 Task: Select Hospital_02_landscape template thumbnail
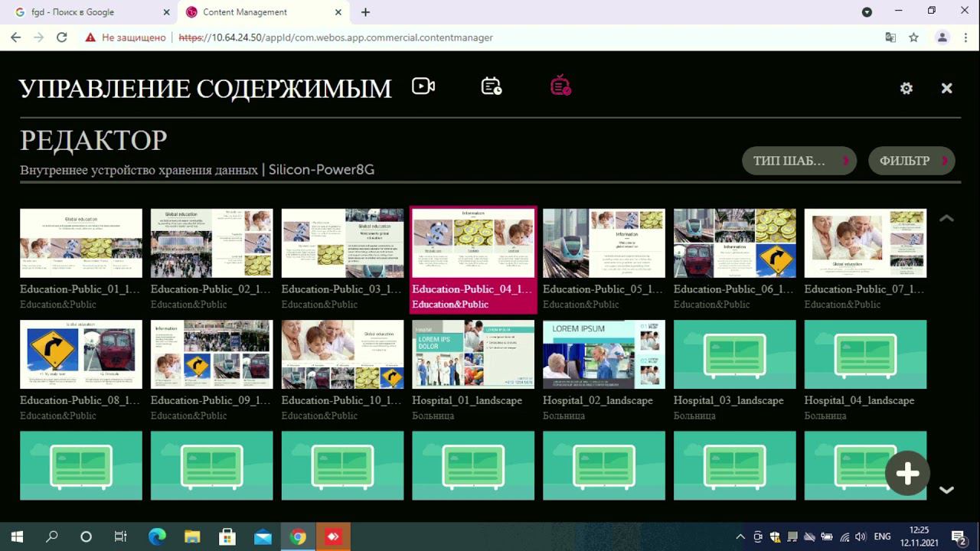pos(604,354)
